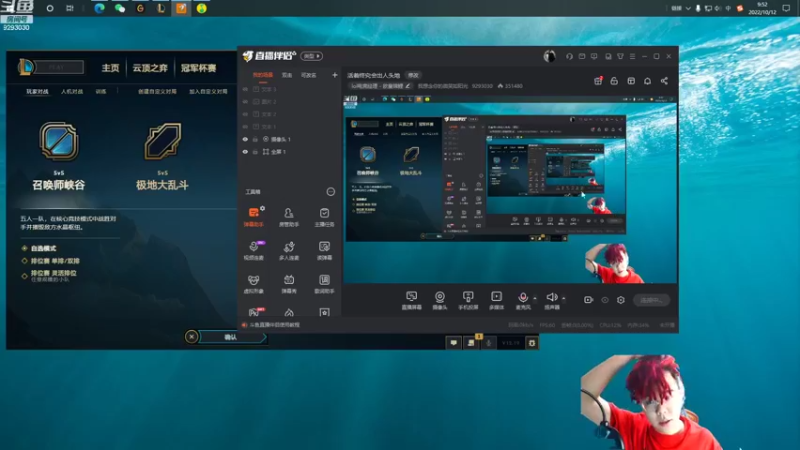Select 极地大乱斗 game mode in League client
Screen dimensions: 800x450
click(162, 156)
